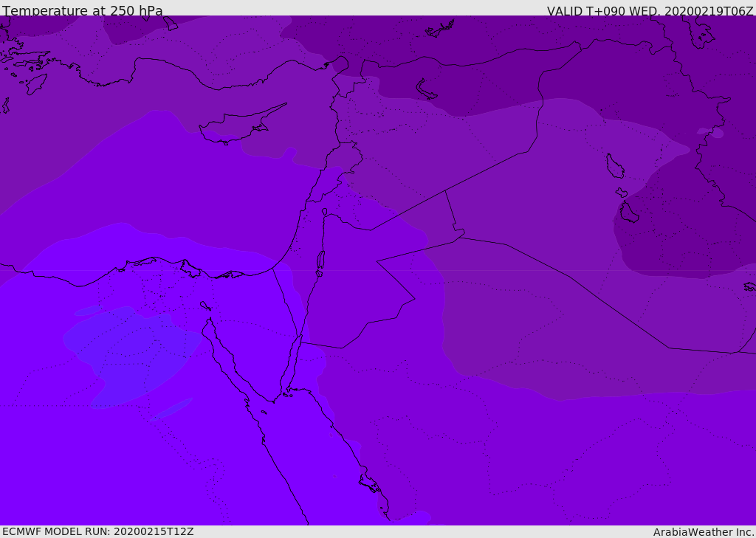The image size is (756, 538).
Task: Click the VALID T+090 timestamp label
Action: [x=650, y=11]
